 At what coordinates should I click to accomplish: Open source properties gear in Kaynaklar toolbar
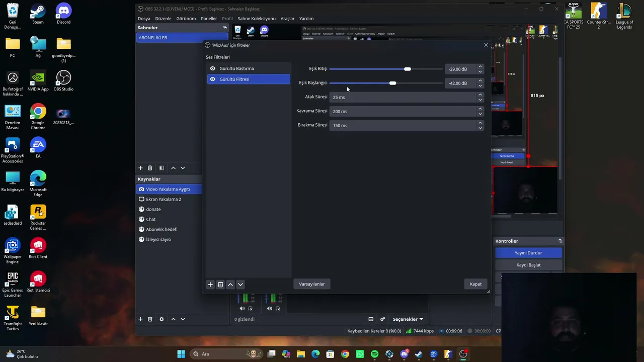(x=162, y=319)
